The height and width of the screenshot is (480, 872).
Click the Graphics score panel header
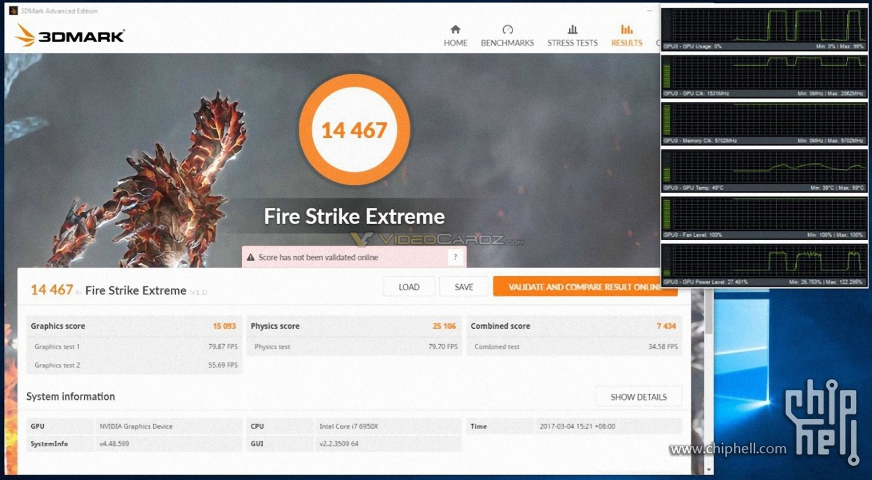[134, 326]
